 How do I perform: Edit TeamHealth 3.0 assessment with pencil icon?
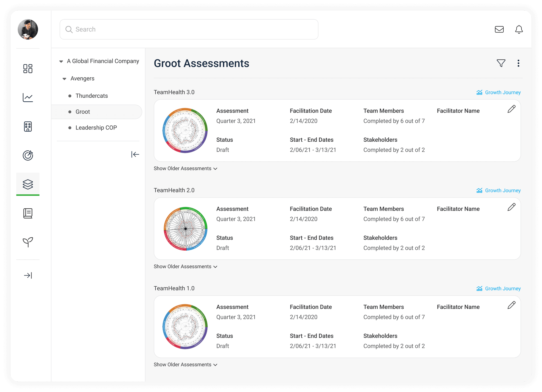511,109
